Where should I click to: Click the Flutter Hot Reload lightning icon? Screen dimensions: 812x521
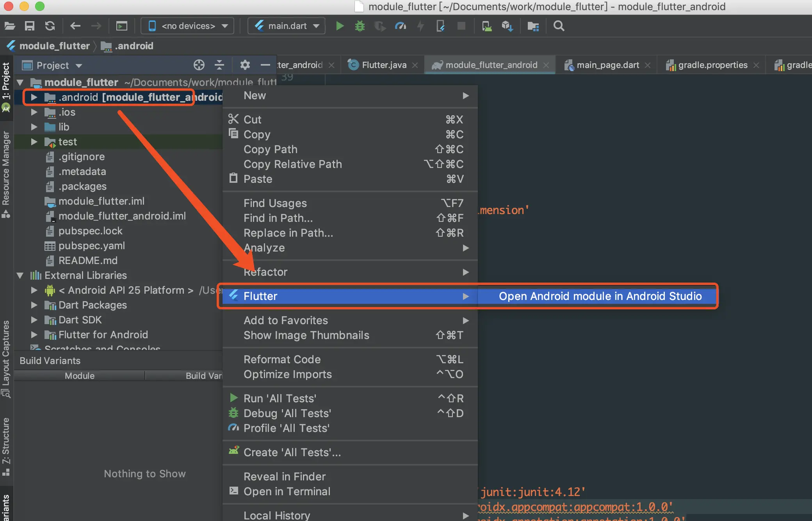420,26
